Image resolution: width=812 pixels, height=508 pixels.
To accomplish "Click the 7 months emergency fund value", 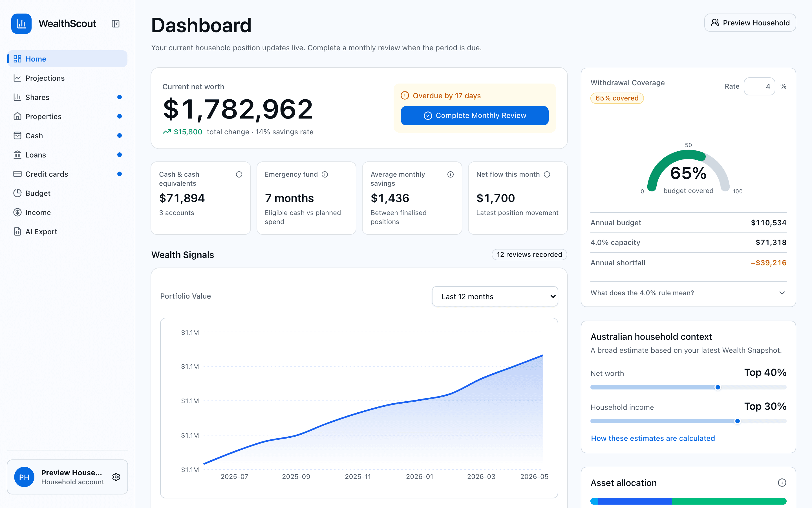I will click(x=289, y=198).
